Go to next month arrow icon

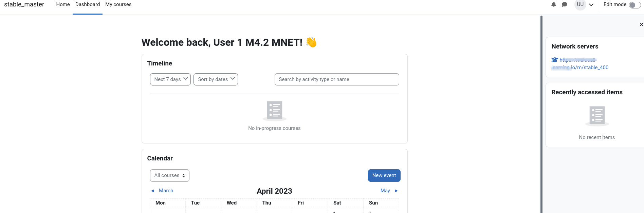tap(396, 191)
